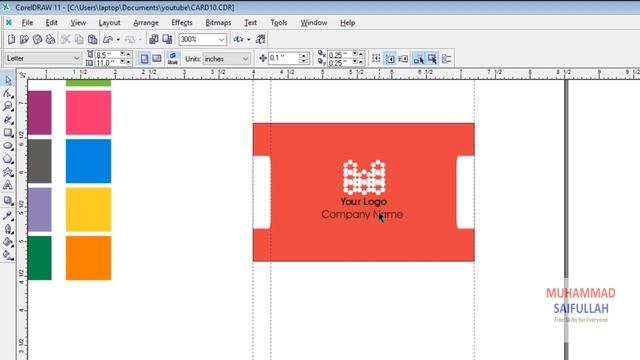The image size is (640, 360).
Task: Toggle Treat As Filled option
Action: 432,59
